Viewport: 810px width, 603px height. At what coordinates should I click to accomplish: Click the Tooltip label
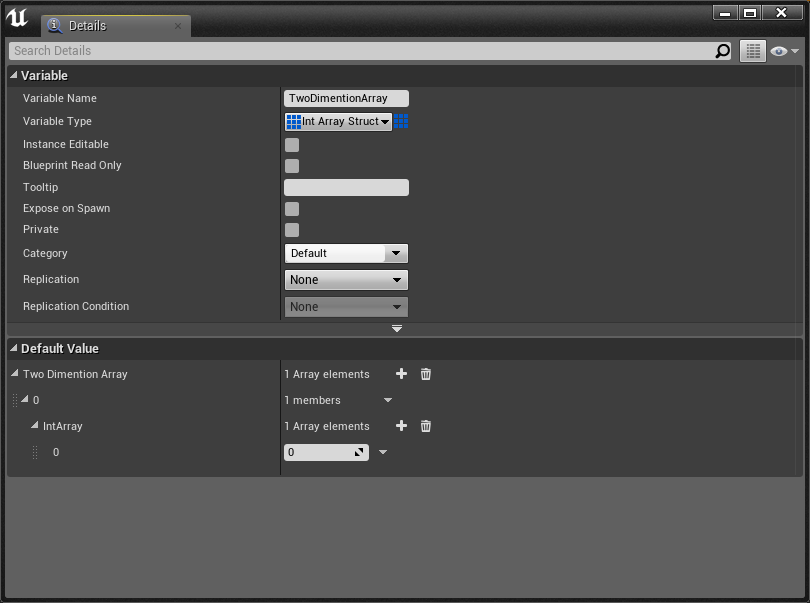point(40,187)
